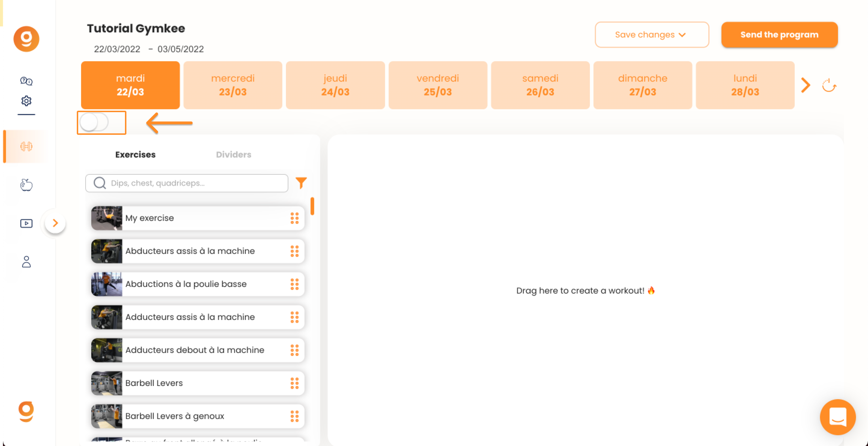This screenshot has height=446, width=868.
Task: Open the settings gear icon
Action: (x=26, y=101)
